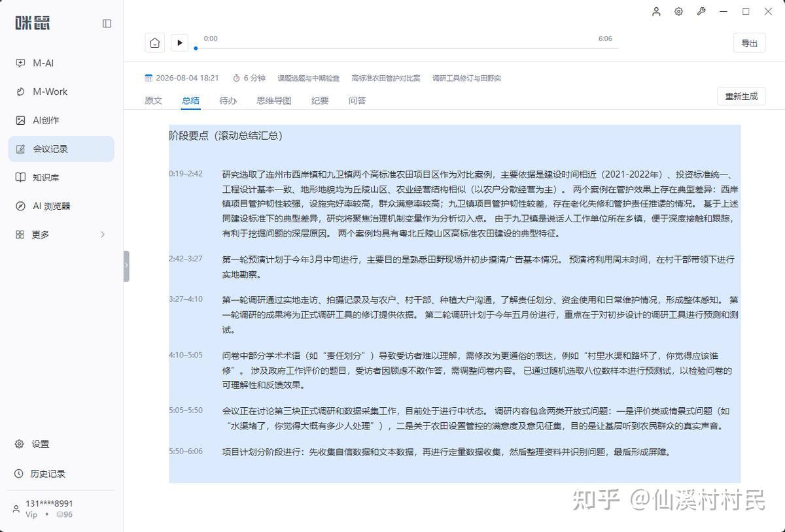Click the home button beside playback
The image size is (785, 532).
154,42
